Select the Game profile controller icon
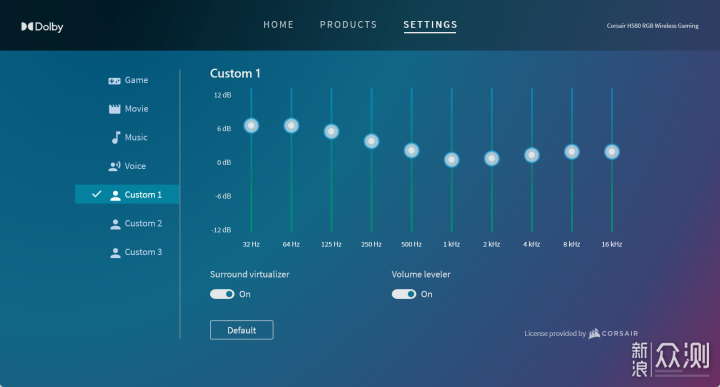 pos(114,81)
